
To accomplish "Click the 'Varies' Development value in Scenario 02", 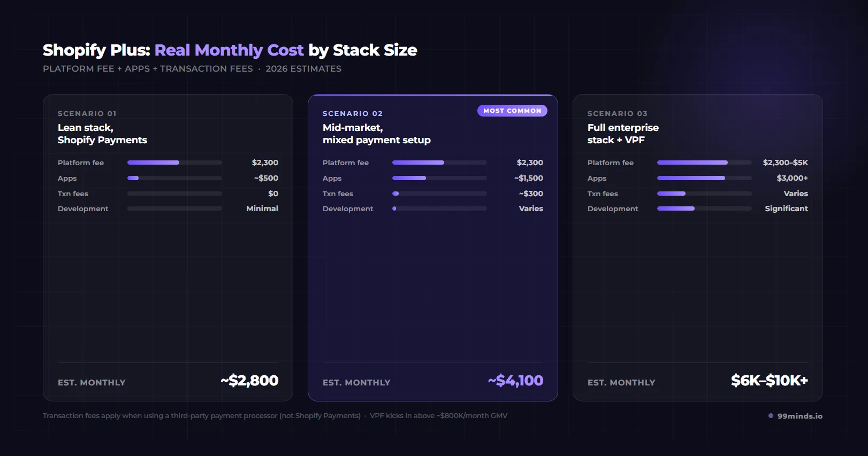I will click(531, 208).
